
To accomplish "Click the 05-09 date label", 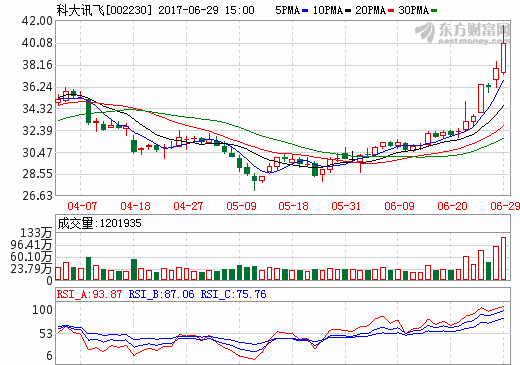I will pyautogui.click(x=241, y=206).
